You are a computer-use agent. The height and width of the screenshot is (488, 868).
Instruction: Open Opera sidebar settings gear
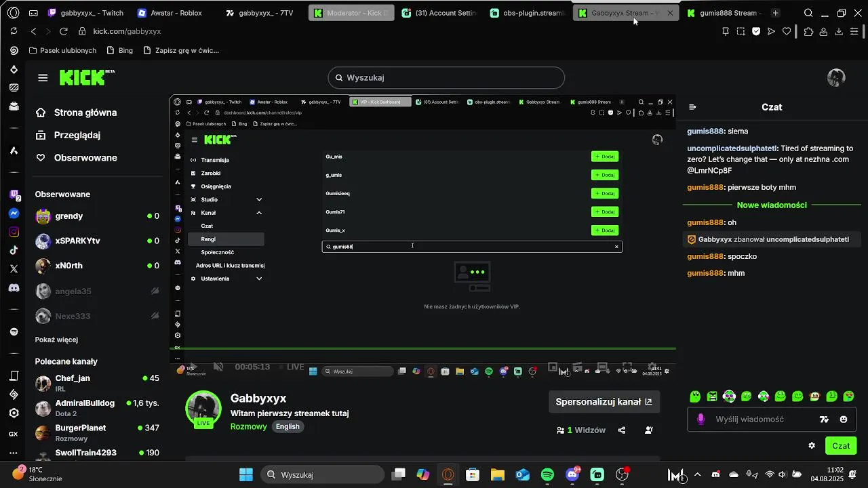point(14,413)
